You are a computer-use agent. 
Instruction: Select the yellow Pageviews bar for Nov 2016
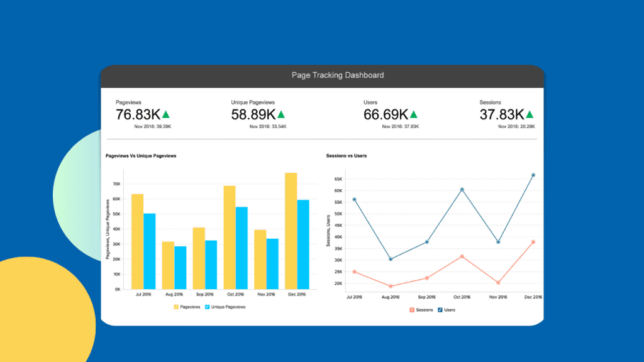260,260
